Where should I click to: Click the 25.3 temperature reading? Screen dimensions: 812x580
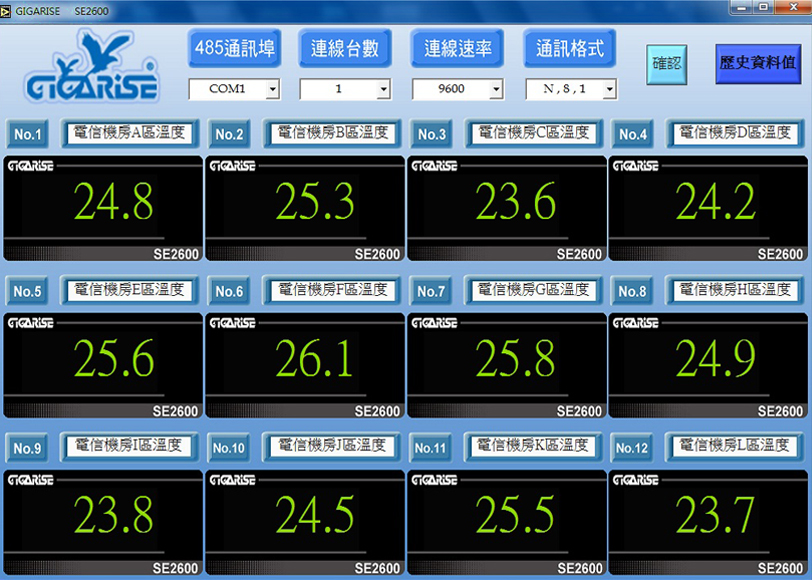315,201
